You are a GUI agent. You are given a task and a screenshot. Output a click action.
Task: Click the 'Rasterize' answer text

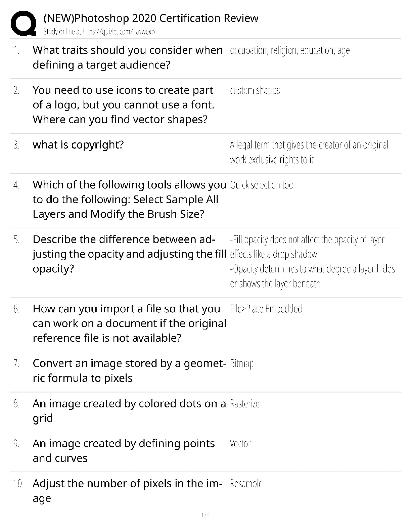[245, 404]
